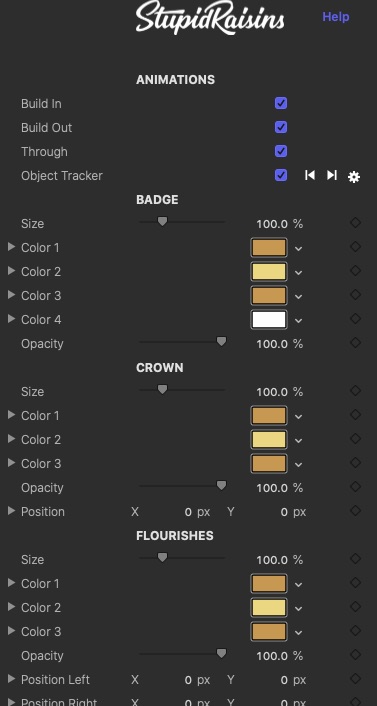Screen dimensions: 377x706
Task: Add keyframe for Badge Opacity
Action: pos(355,343)
